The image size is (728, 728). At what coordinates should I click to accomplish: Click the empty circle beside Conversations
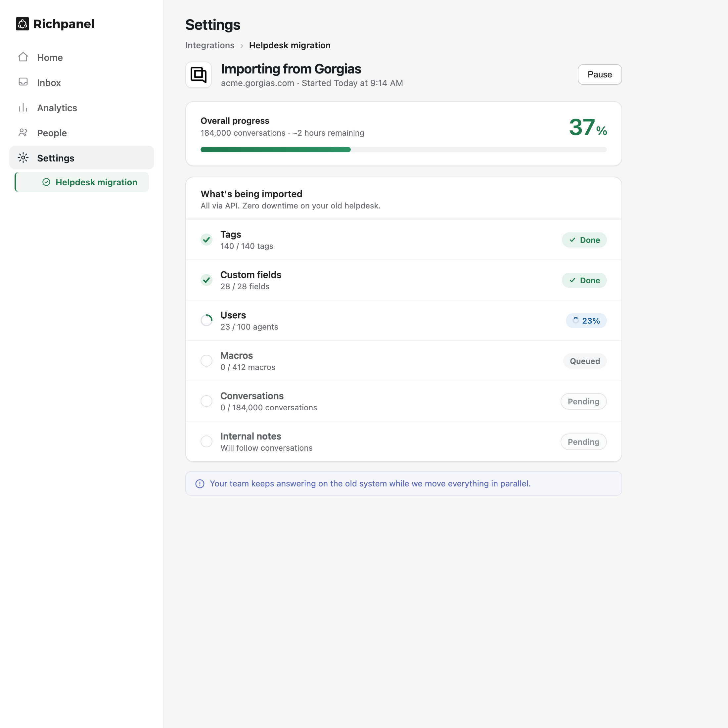coord(206,401)
